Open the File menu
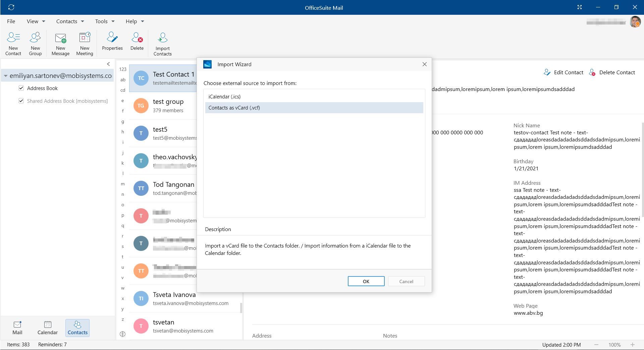 tap(11, 21)
